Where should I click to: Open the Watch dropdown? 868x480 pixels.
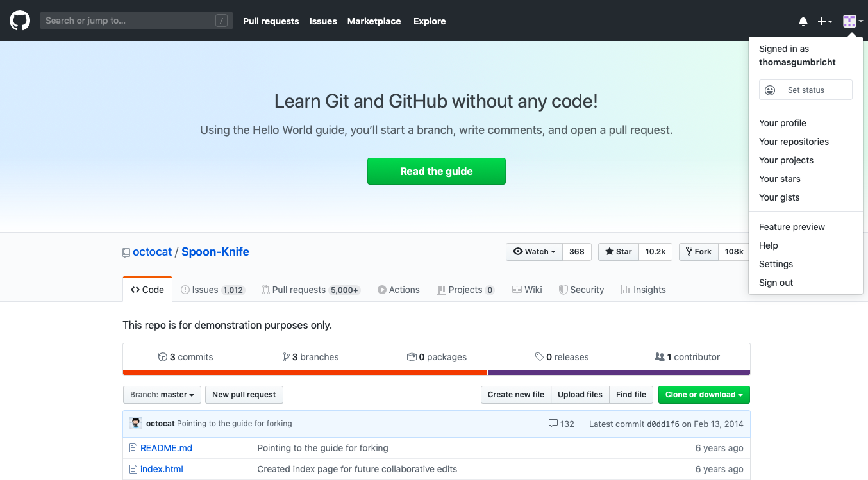click(535, 252)
